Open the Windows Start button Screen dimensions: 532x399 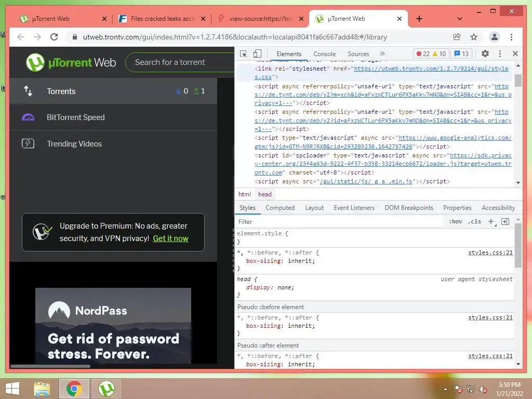(12, 389)
